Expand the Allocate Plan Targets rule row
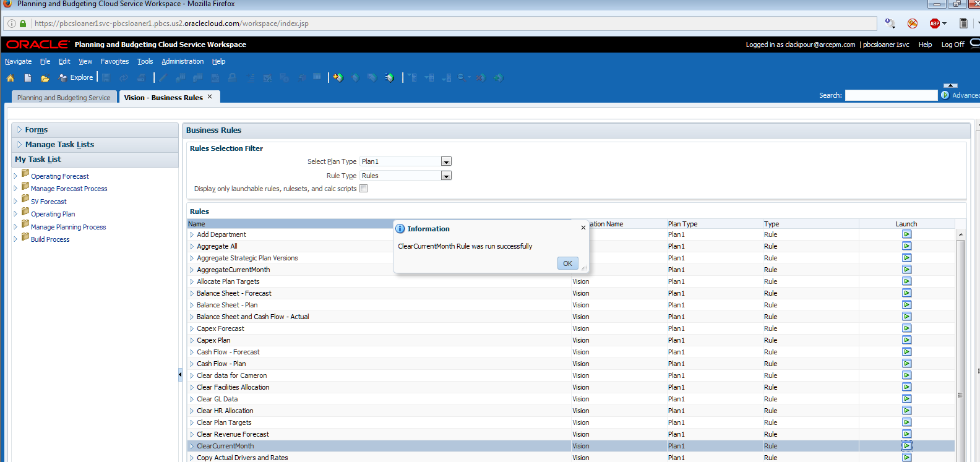This screenshot has width=980, height=462. [192, 281]
